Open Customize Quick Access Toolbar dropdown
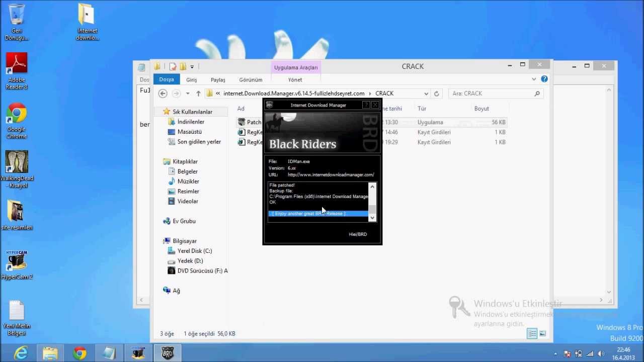This screenshot has height=362, width=644. pos(192,67)
